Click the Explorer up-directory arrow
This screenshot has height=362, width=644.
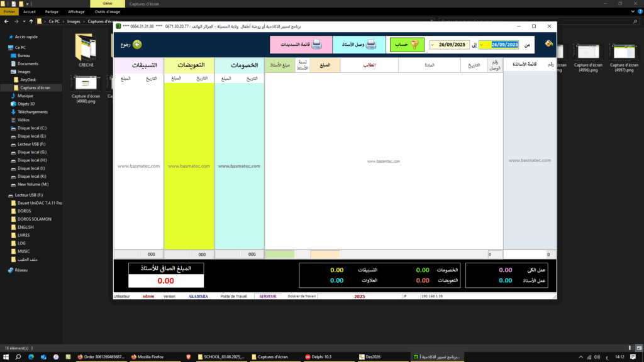click(31, 21)
